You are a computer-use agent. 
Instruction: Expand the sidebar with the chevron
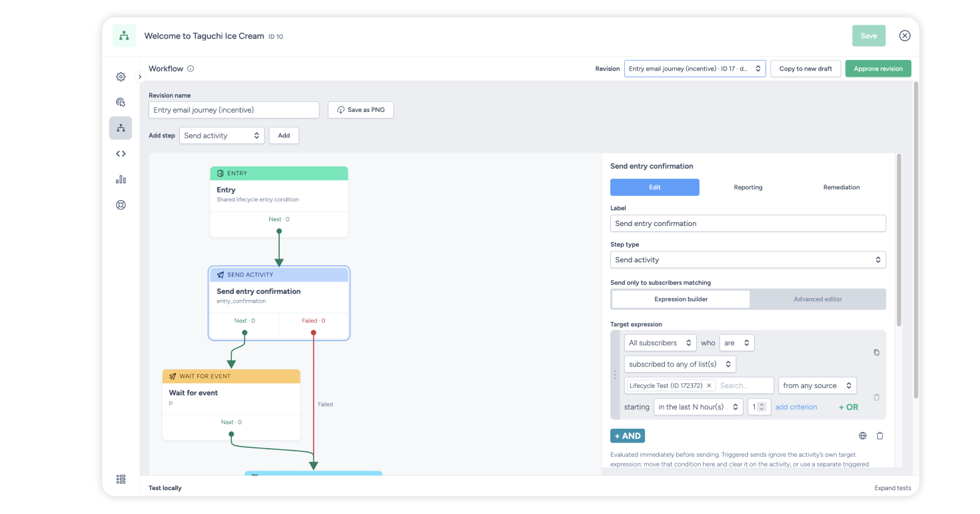click(x=140, y=77)
